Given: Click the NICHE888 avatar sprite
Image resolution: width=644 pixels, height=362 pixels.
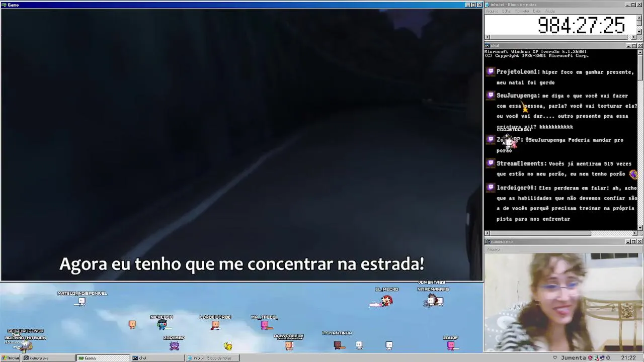Looking at the screenshot, I should point(162,325).
